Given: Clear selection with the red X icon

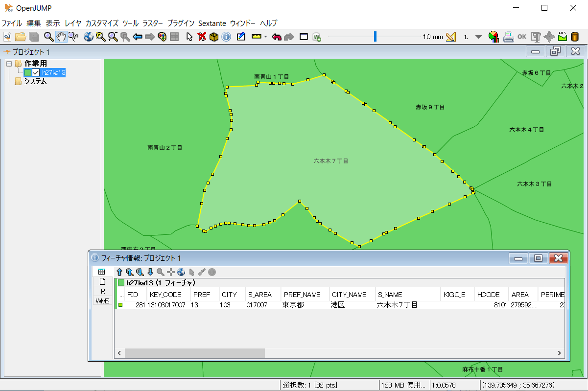Looking at the screenshot, I should click(x=202, y=37).
